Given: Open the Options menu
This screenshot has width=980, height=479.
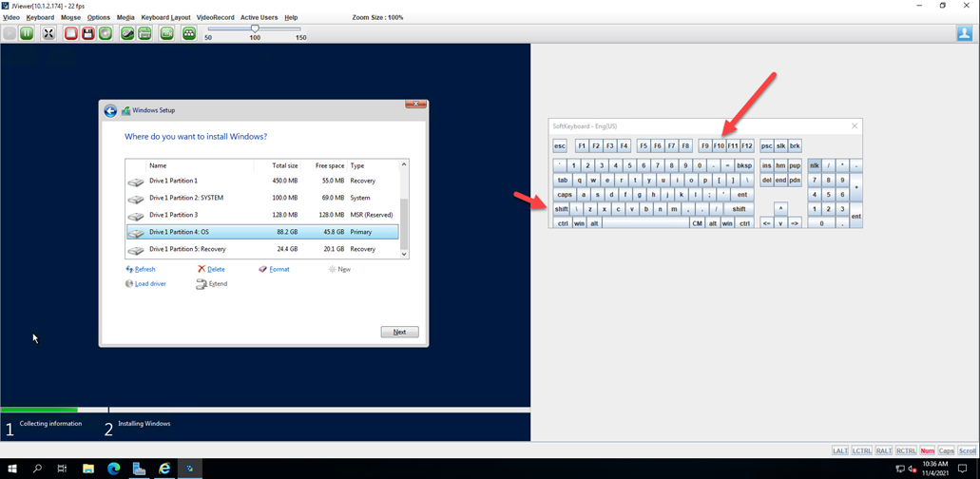Looking at the screenshot, I should point(99,17).
